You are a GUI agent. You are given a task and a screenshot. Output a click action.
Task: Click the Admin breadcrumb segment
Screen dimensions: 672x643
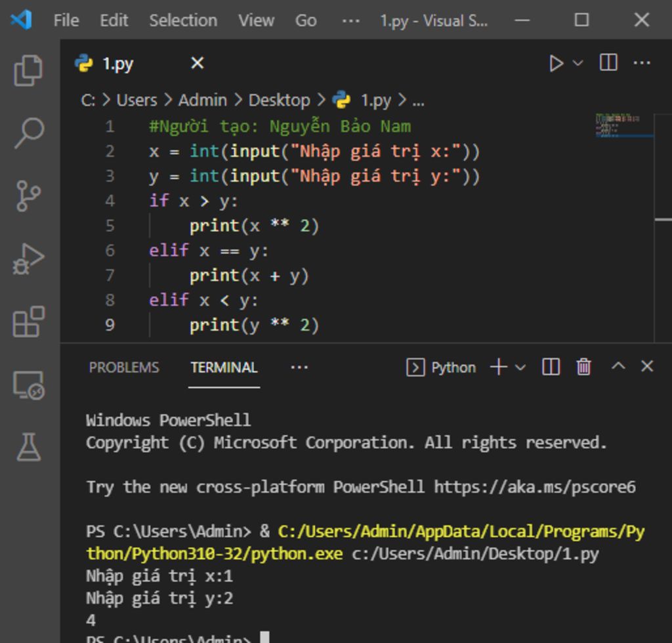click(202, 100)
